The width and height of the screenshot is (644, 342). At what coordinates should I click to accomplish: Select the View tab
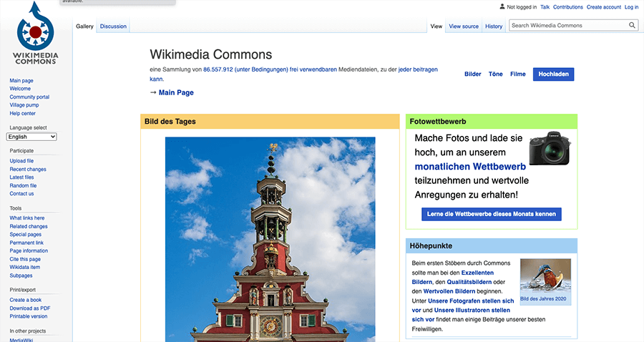tap(436, 26)
